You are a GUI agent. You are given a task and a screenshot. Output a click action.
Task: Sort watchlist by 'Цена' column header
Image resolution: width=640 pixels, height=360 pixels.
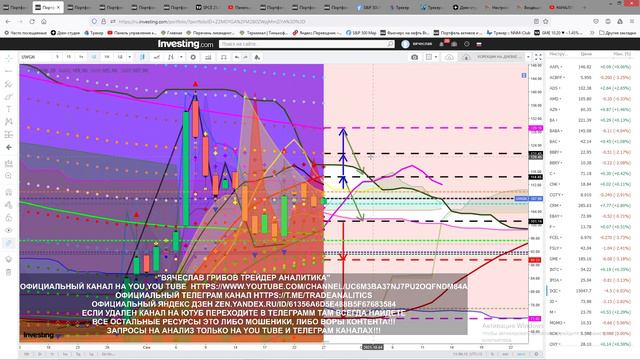tap(586, 54)
